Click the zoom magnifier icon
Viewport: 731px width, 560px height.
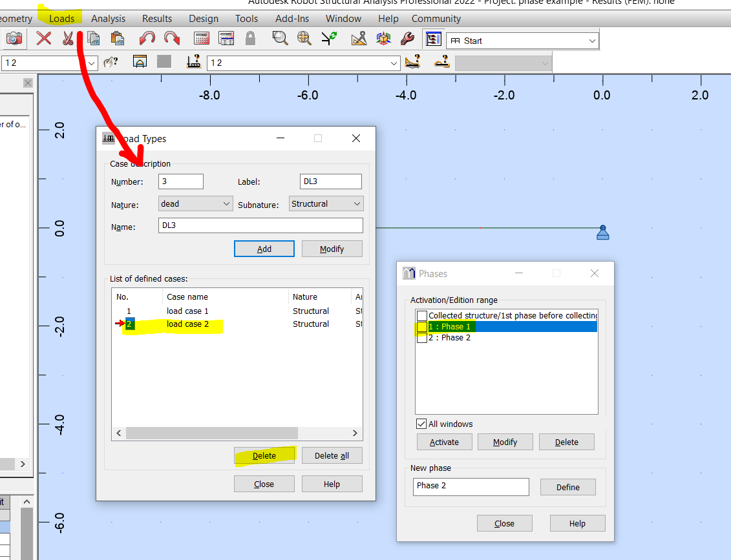279,38
